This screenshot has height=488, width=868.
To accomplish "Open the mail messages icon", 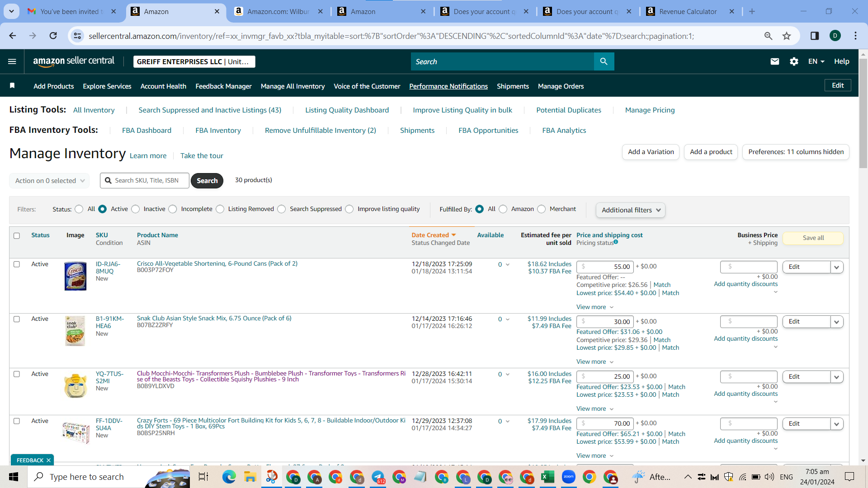I will point(775,61).
